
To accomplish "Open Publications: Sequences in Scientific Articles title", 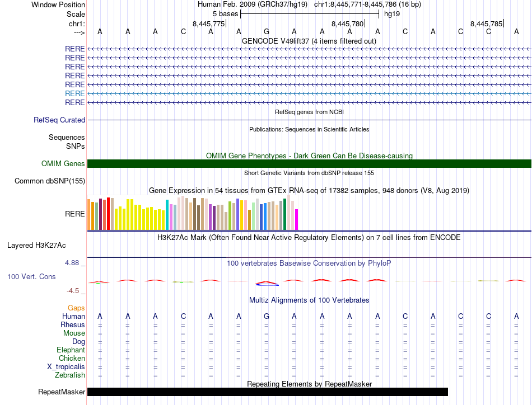I will pyautogui.click(x=309, y=129).
